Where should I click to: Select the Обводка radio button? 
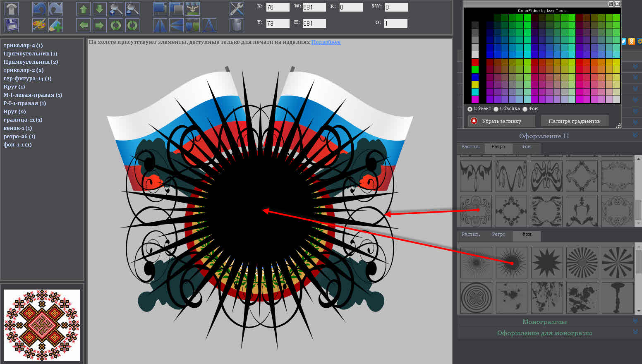pos(496,109)
